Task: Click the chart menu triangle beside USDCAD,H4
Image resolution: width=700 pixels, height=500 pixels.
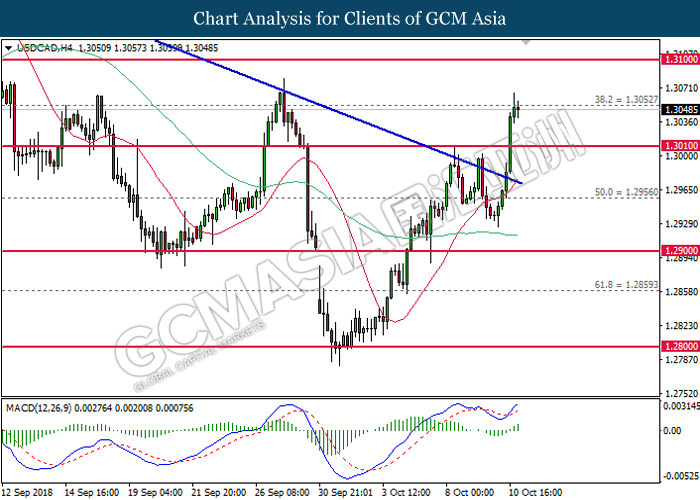Action: 8,48
